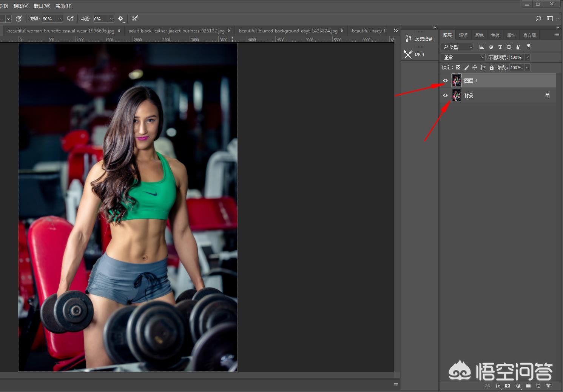The width and height of the screenshot is (563, 392).
Task: Toggle visibility of the 背景 layer
Action: (445, 95)
